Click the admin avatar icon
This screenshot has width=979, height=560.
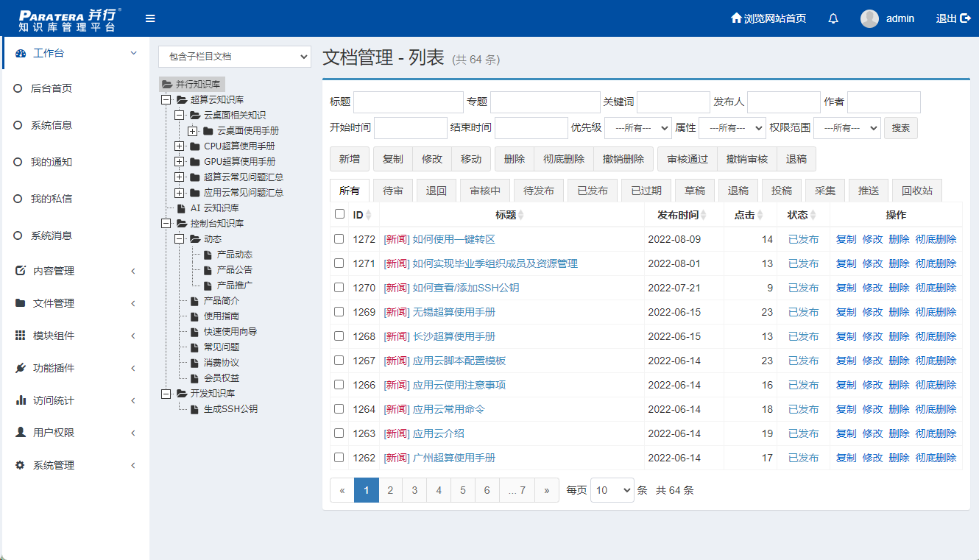coord(869,18)
